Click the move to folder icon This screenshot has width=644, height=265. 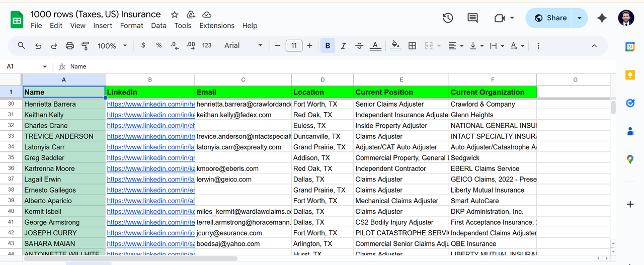tap(191, 15)
